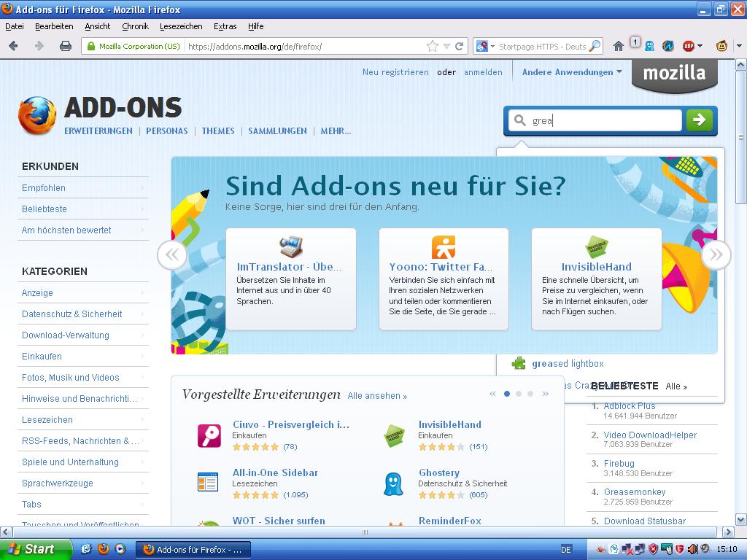Screen dimensions: 747x560
Task: Open the Windows Start menu
Action: (x=36, y=549)
